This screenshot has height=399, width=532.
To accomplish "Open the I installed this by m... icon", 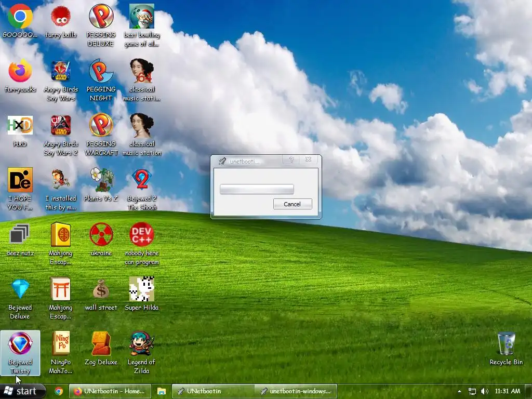I will point(61,189).
